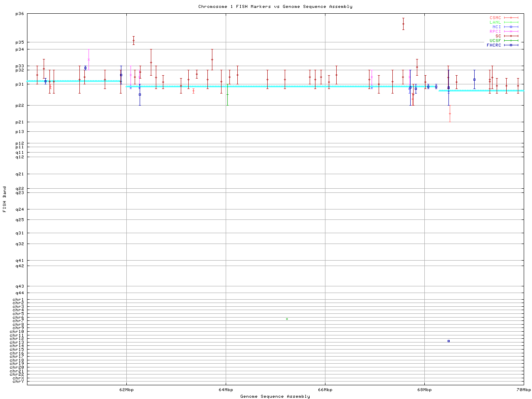Click the 64Mbp x-axis tick label
Image resolution: width=532 pixels, height=399 pixels.
[226, 390]
